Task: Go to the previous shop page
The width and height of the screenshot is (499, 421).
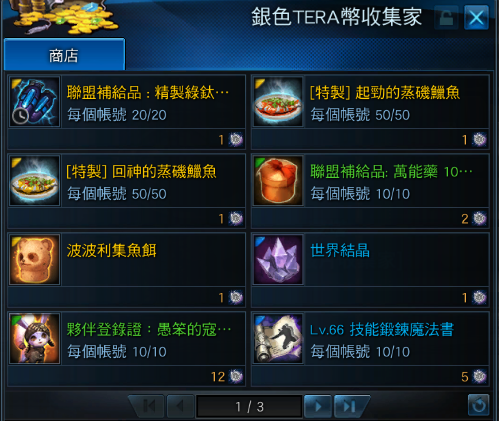Action: 180,406
